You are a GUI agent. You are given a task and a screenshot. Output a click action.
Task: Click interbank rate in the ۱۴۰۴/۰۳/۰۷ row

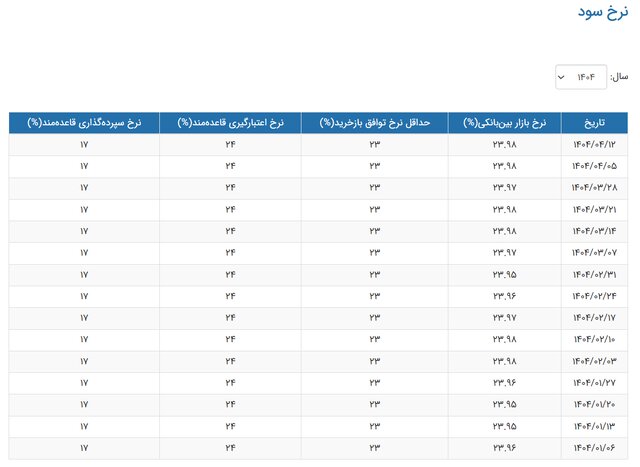pyautogui.click(x=505, y=253)
